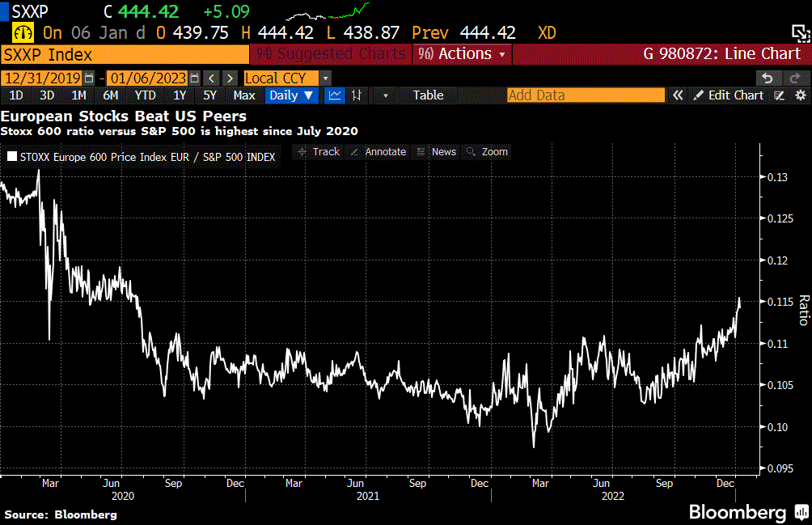
Task: Click the Bloomberg logo icon bottom right
Action: point(802,511)
